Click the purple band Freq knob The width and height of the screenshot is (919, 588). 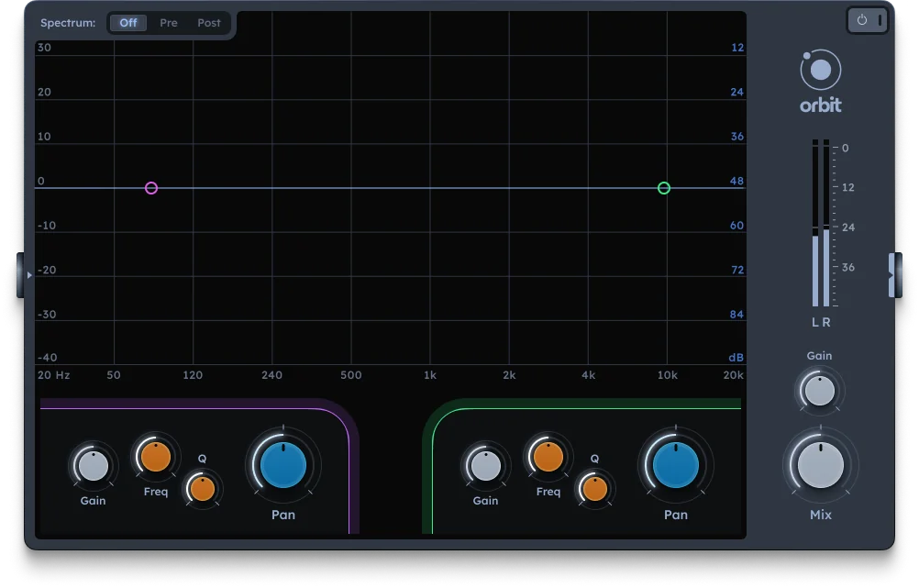pos(156,457)
